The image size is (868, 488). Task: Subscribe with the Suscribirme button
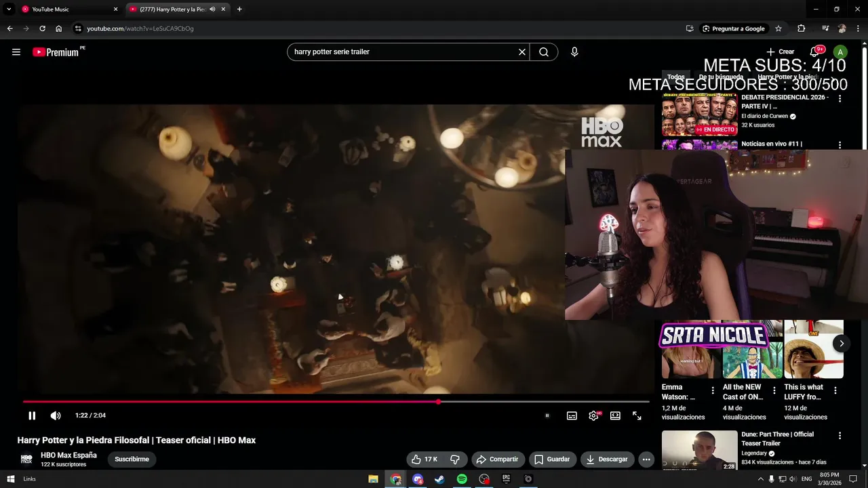tap(132, 460)
